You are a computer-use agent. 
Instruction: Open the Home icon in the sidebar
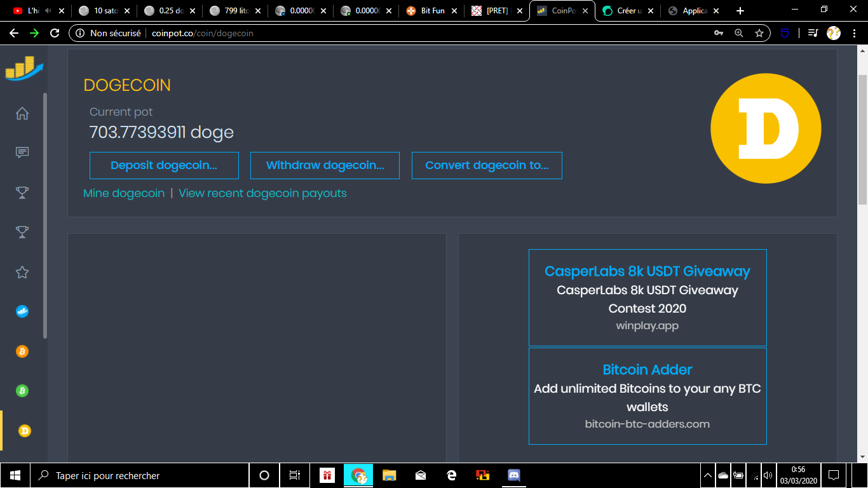pos(22,114)
